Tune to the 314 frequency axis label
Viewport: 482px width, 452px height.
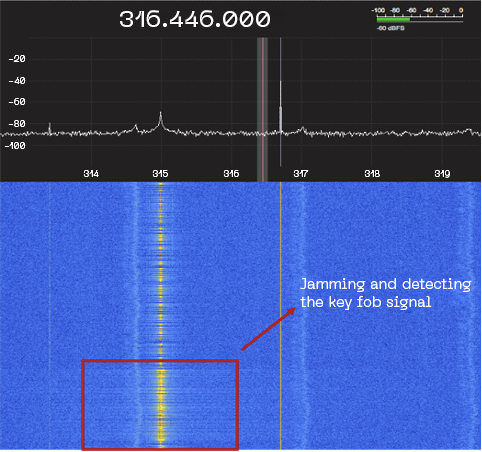[91, 174]
